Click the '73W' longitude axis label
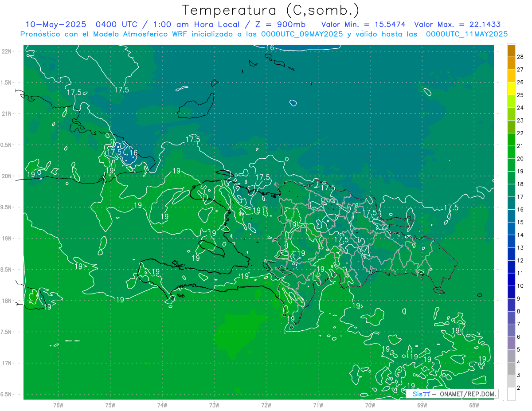 (x=214, y=405)
